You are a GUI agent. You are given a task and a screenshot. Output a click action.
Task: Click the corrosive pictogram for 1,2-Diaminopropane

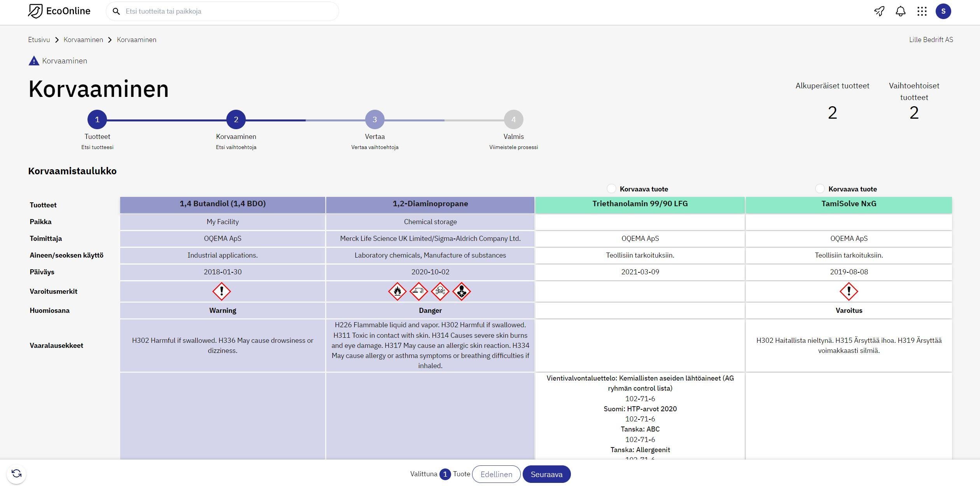(x=419, y=291)
